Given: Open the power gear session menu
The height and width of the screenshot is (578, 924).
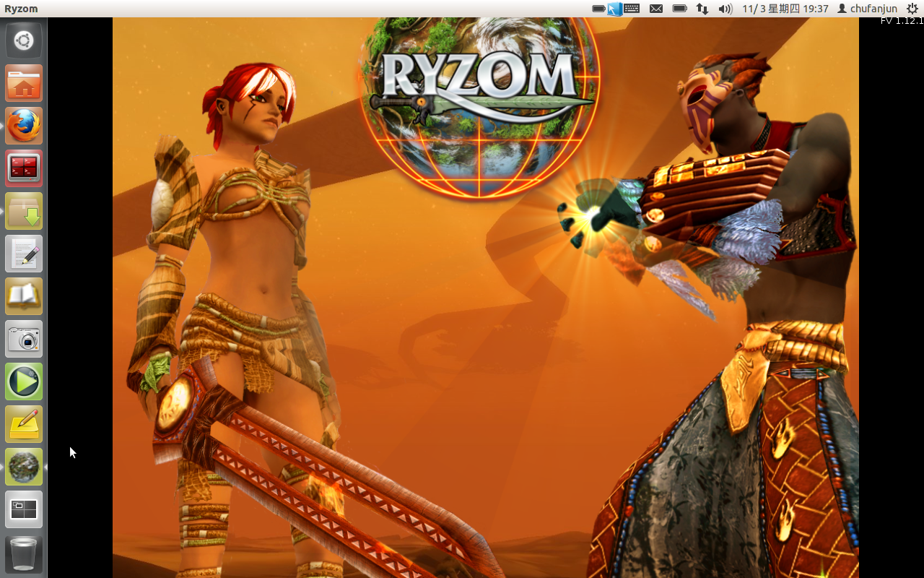Looking at the screenshot, I should (912, 9).
